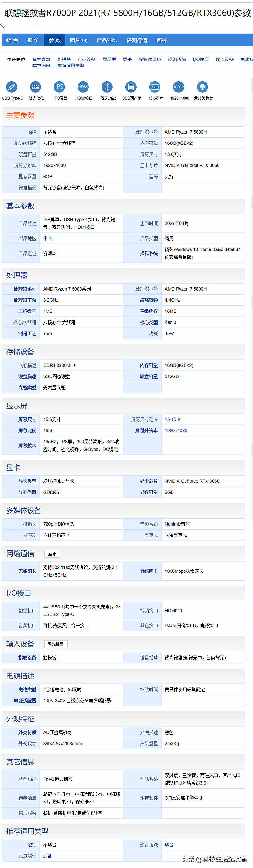253x868 pixels.
Task: Click 适合 link next to 影音游戏
Action: pyautogui.click(x=169, y=845)
